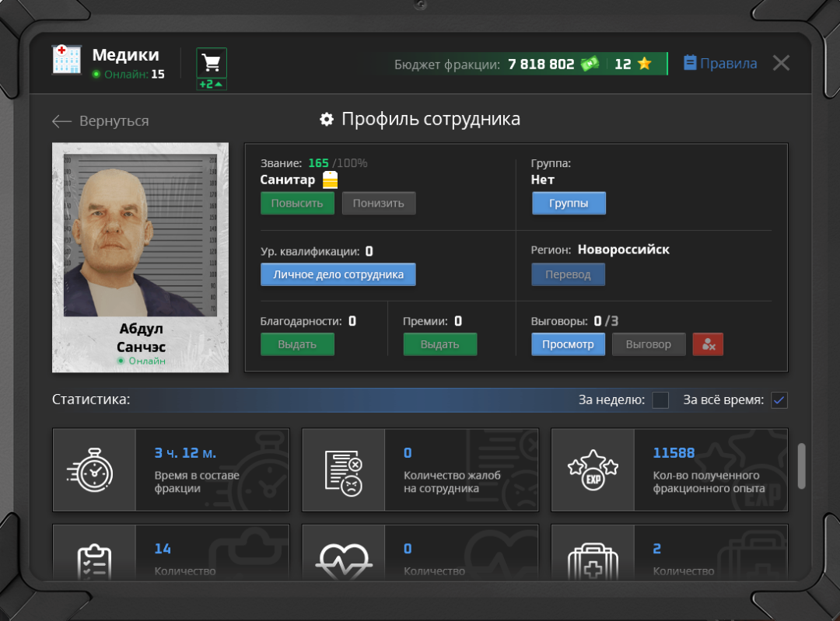Enable the За неделю checkbox
Screen dimensions: 840x621
(x=660, y=400)
